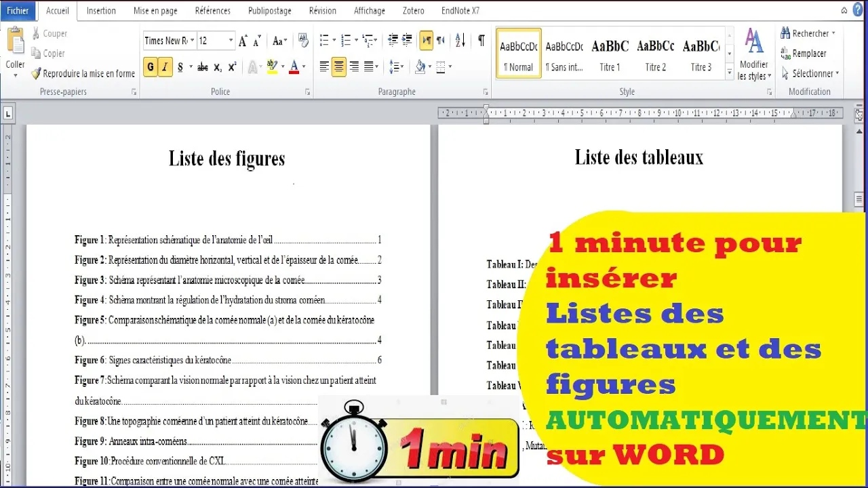The width and height of the screenshot is (868, 488).
Task: Apply the Normal style
Action: coord(519,54)
